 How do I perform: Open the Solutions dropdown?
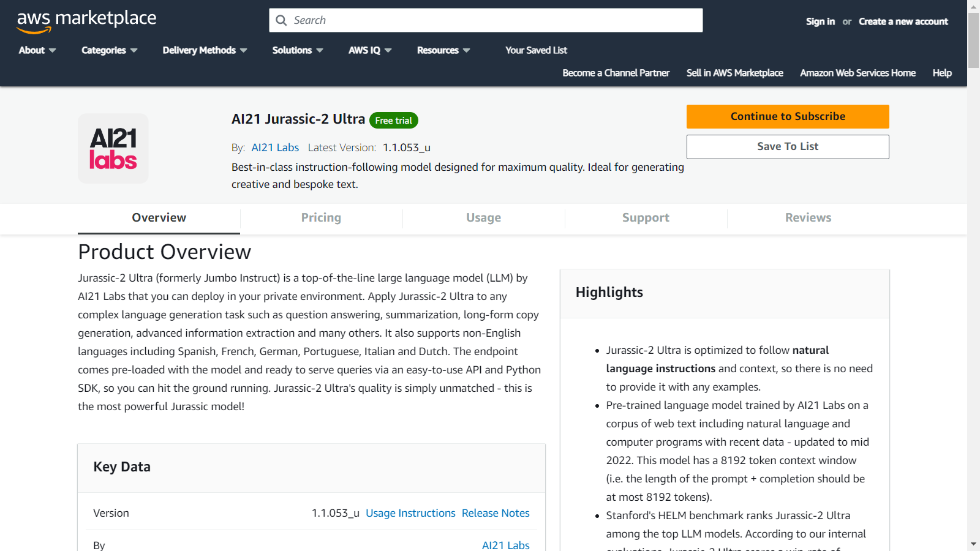(298, 50)
